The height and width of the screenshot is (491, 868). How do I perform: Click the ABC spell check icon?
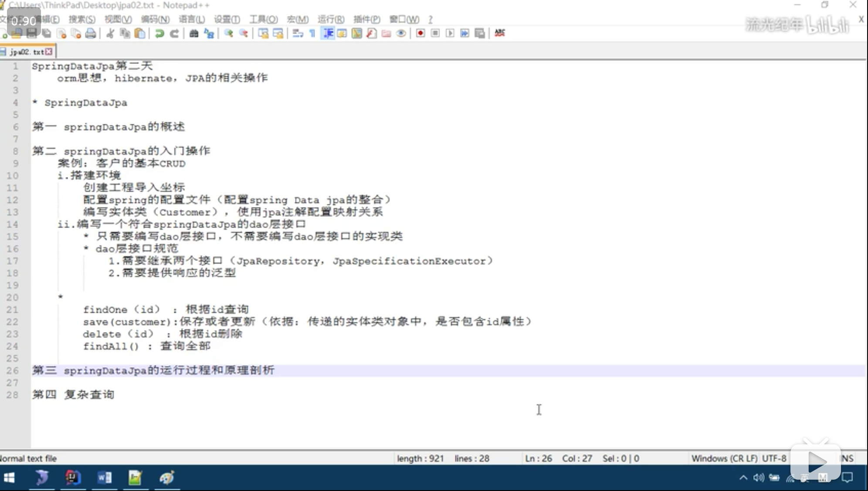(x=500, y=33)
